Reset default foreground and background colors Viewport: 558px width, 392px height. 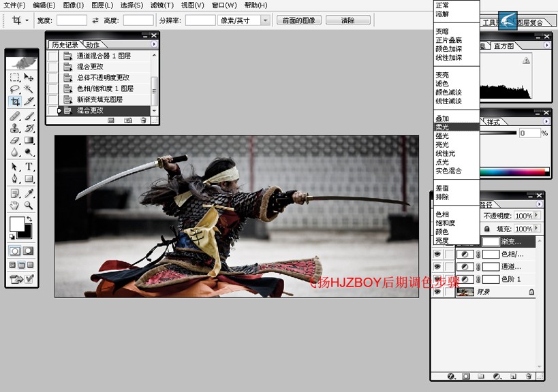(12, 237)
